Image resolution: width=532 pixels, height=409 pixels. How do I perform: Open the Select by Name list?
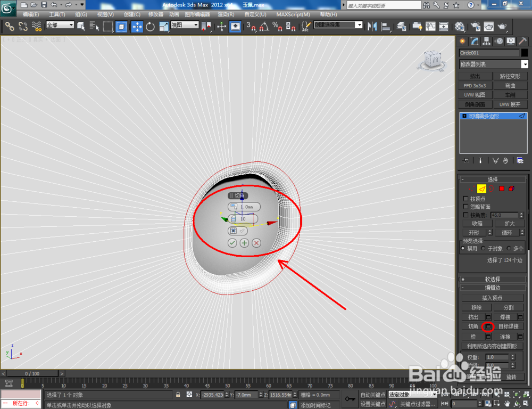94,26
